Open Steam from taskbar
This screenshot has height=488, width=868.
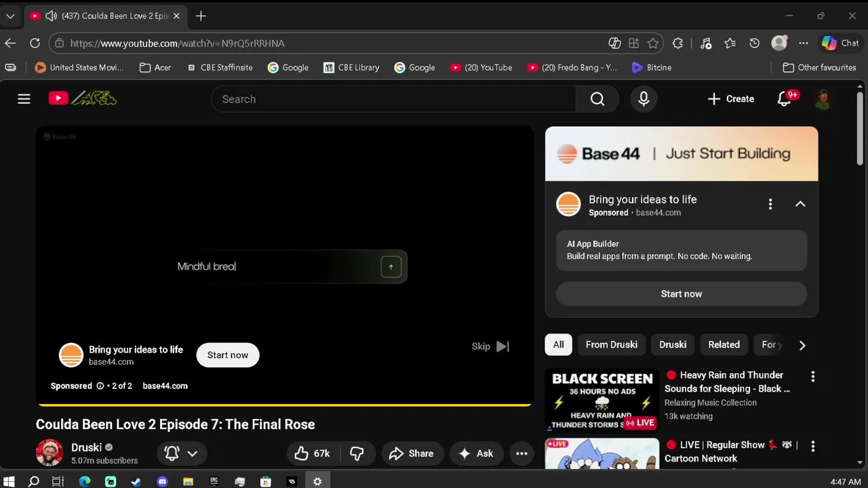point(136,482)
